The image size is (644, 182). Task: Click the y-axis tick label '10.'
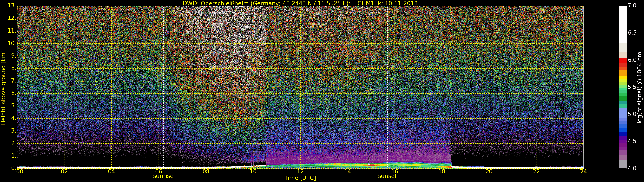coord(12,43)
